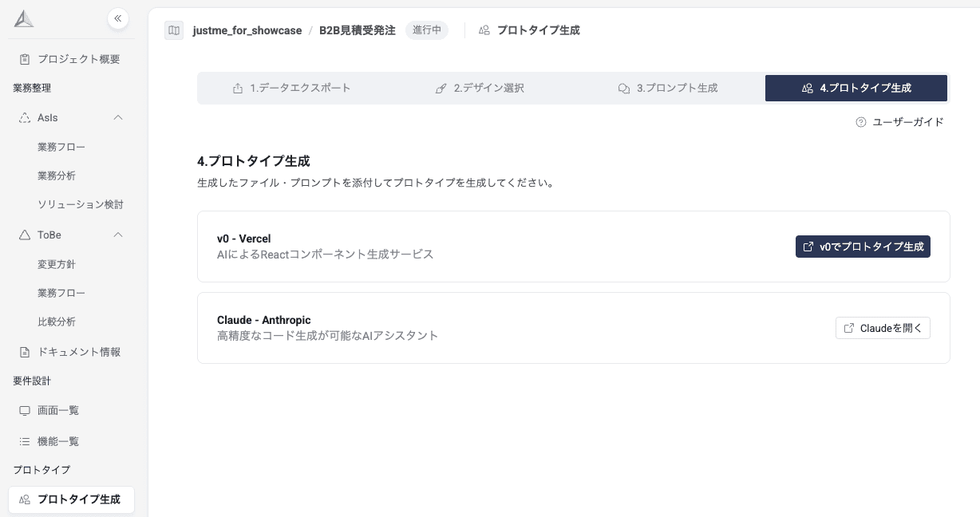Open the ユーザーガイド link
This screenshot has width=980, height=517.
[x=907, y=122]
